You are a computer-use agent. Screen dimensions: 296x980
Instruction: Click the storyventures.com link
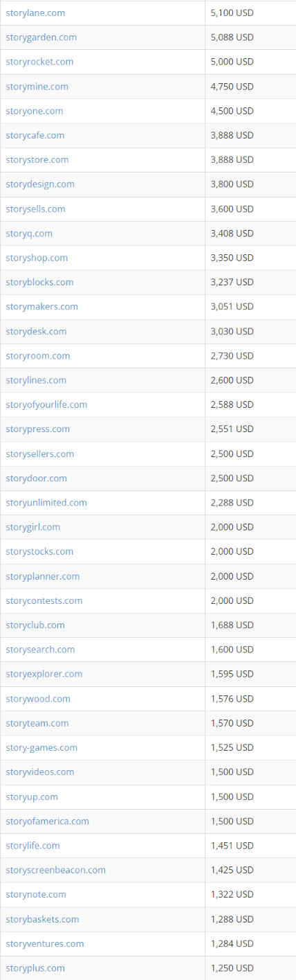click(x=44, y=943)
